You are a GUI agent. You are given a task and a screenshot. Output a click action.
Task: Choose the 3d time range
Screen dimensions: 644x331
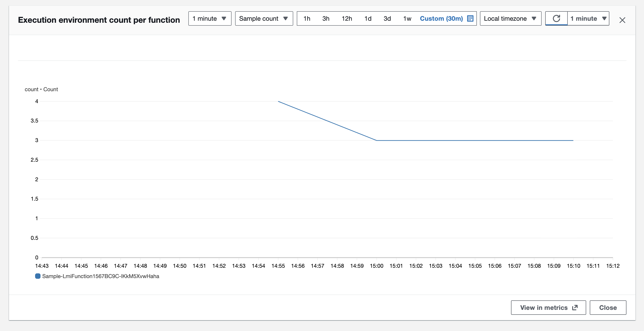click(387, 18)
